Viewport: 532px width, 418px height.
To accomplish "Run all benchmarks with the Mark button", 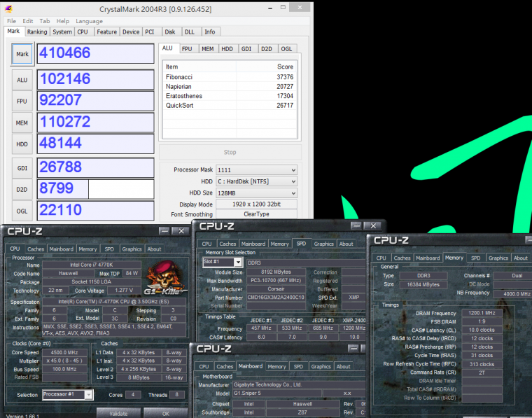I will pos(22,54).
